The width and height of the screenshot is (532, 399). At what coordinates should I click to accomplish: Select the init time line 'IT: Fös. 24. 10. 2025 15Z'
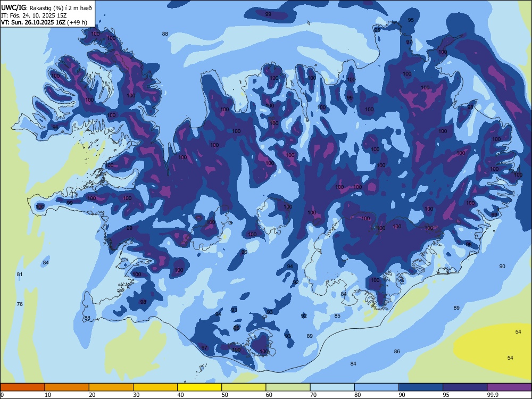34,15
